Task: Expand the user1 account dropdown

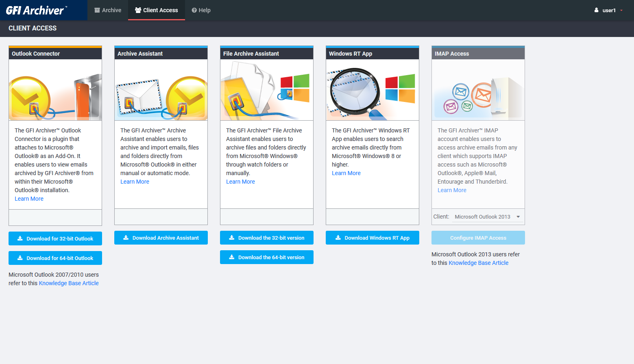Action: pyautogui.click(x=609, y=10)
